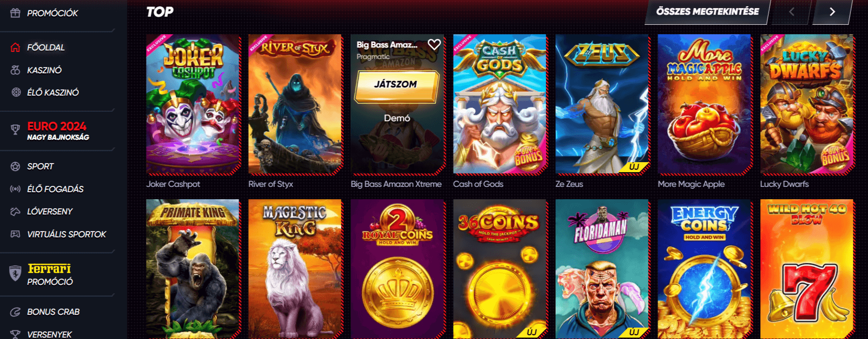Click the roulette chip icon for Élő Kaszinó
The height and width of the screenshot is (339, 868).
tap(16, 92)
